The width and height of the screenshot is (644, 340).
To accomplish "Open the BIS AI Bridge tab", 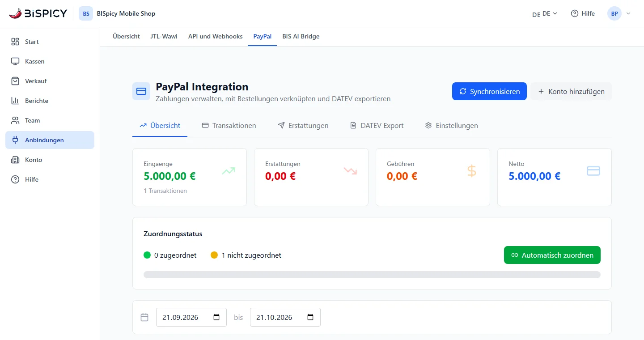I will click(301, 36).
